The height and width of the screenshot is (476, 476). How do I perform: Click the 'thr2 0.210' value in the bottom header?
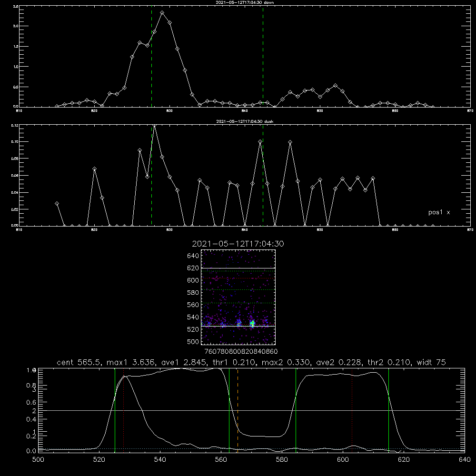click(x=389, y=362)
